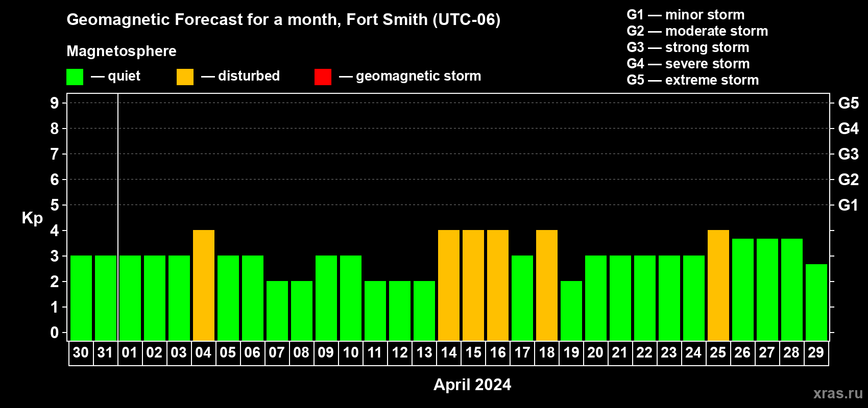This screenshot has width=868, height=408.
Task: Click the 'G4 — severe storm' legend line
Action: pyautogui.click(x=688, y=64)
